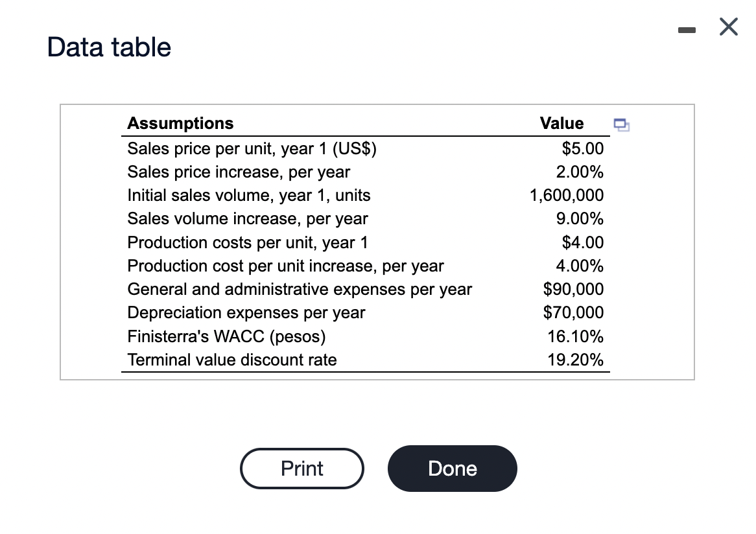Screen dimensions: 756x534
Task: Click the Sales price increase 2.00% value
Action: coord(580,172)
